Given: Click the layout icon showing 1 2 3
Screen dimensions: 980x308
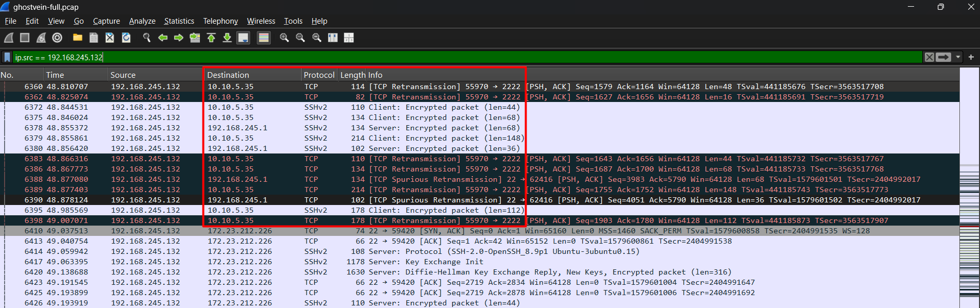Looking at the screenshot, I should [349, 38].
